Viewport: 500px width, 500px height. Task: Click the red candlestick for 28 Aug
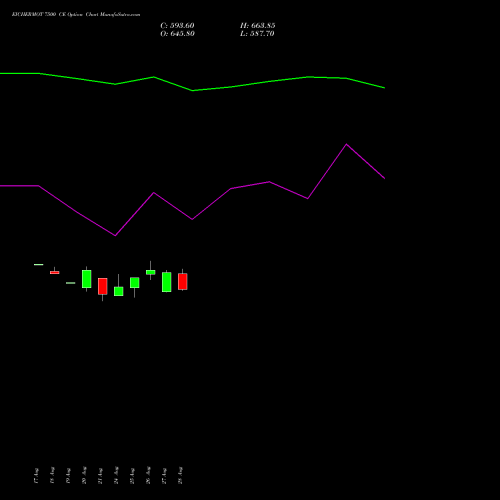(x=183, y=282)
